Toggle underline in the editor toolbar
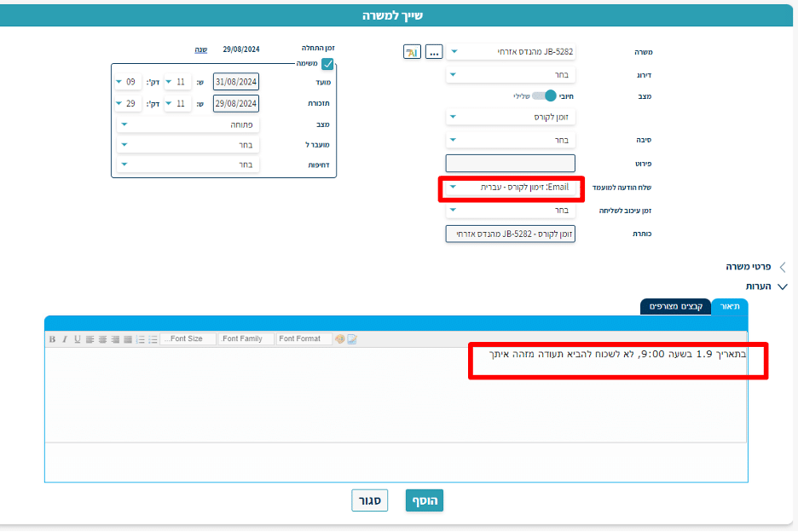 [x=77, y=339]
